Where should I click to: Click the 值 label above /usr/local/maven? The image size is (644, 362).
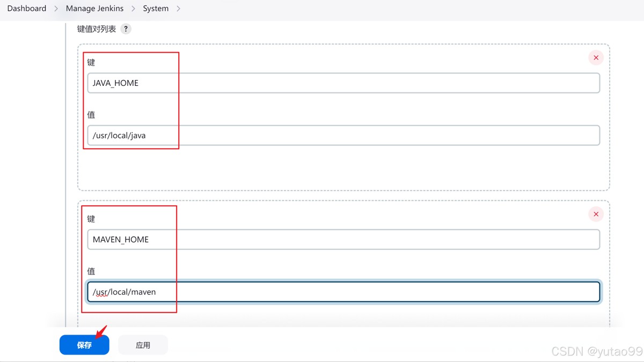coord(91,271)
